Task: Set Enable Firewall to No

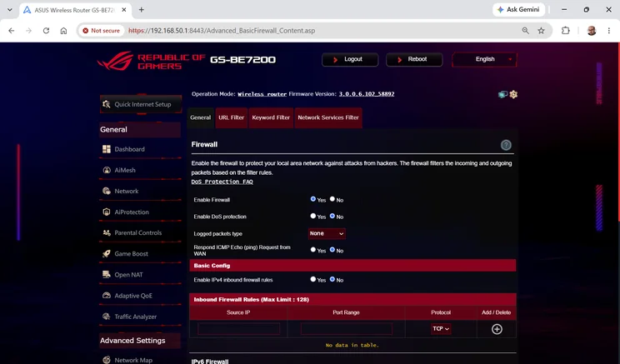Action: pyautogui.click(x=332, y=199)
